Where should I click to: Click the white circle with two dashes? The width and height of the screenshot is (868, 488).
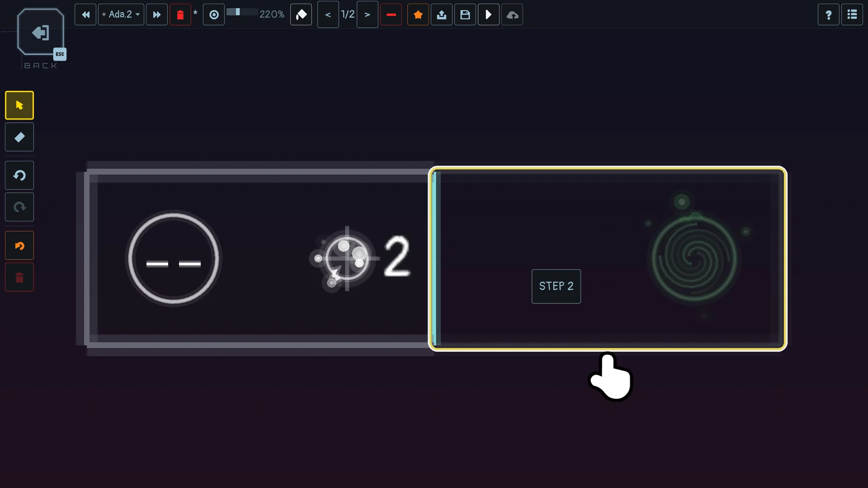point(174,258)
